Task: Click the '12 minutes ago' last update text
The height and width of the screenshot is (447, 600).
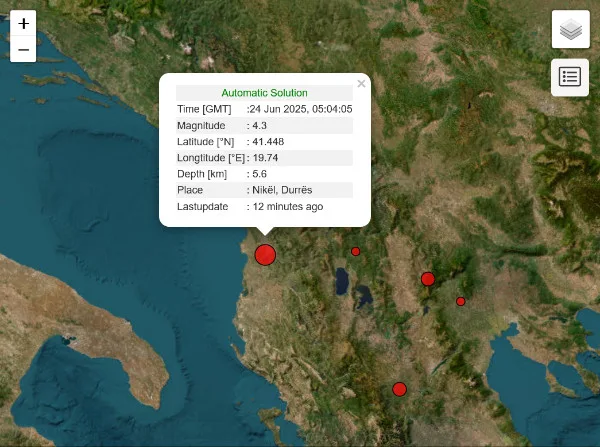Action: pyautogui.click(x=288, y=207)
